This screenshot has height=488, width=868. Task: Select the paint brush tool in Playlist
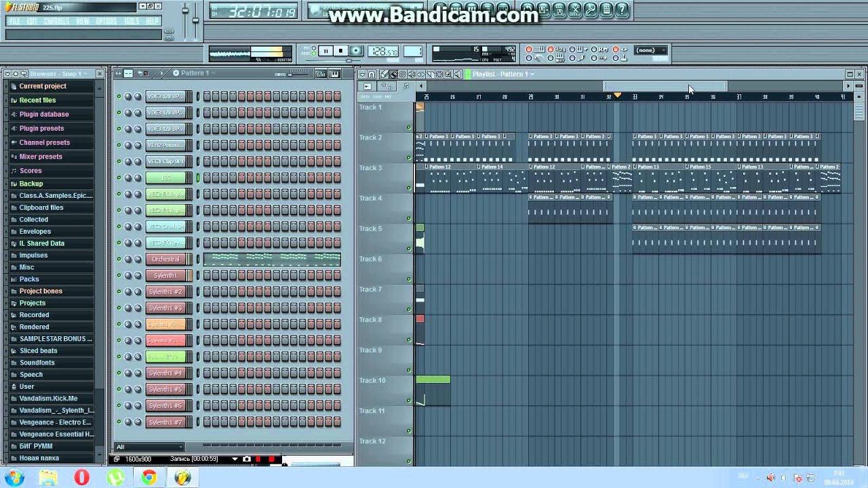pyautogui.click(x=393, y=75)
